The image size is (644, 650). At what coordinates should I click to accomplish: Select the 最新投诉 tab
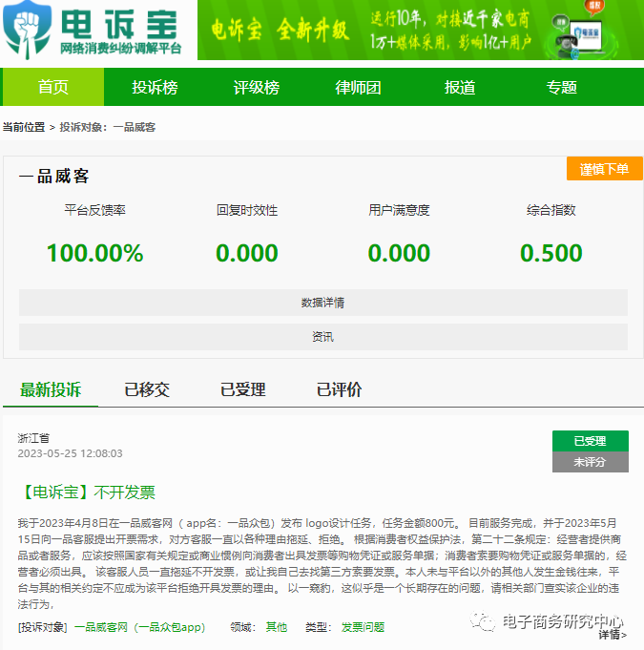51,389
